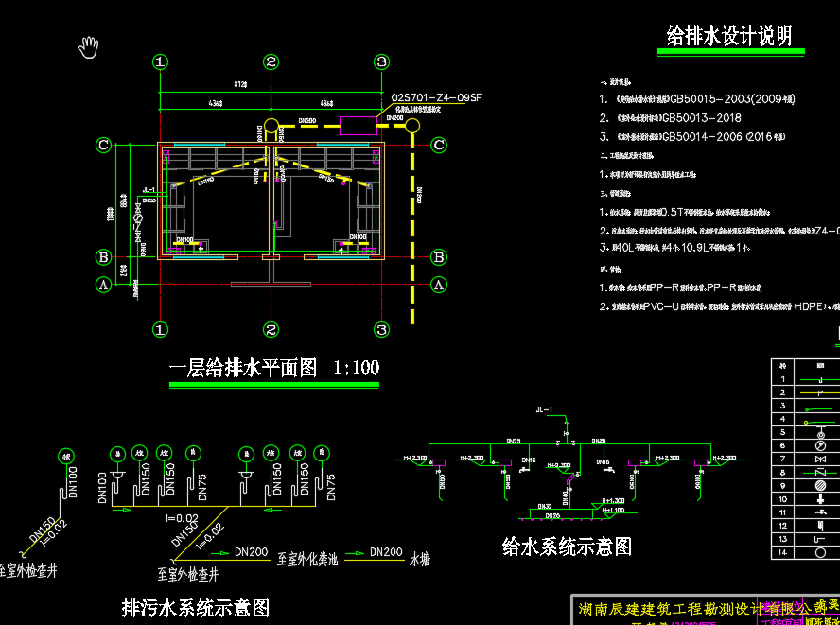
Task: Select legend row 11 faucet symbol
Action: (820, 512)
